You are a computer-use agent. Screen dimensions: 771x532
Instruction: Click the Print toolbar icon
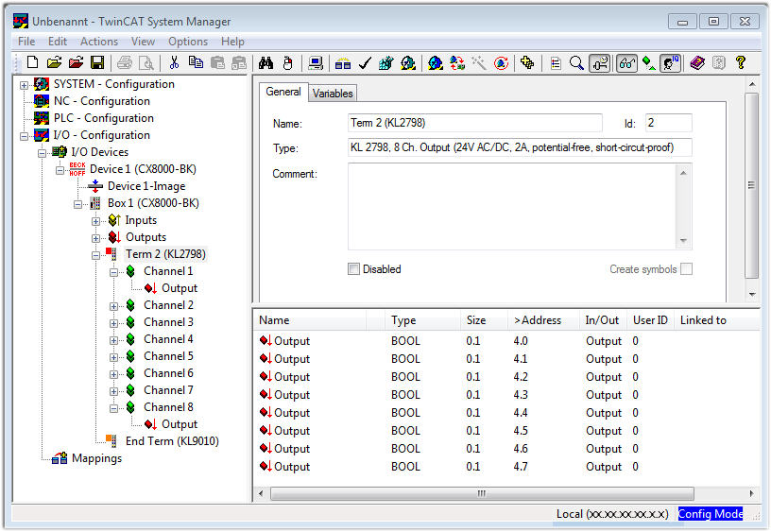tap(125, 63)
